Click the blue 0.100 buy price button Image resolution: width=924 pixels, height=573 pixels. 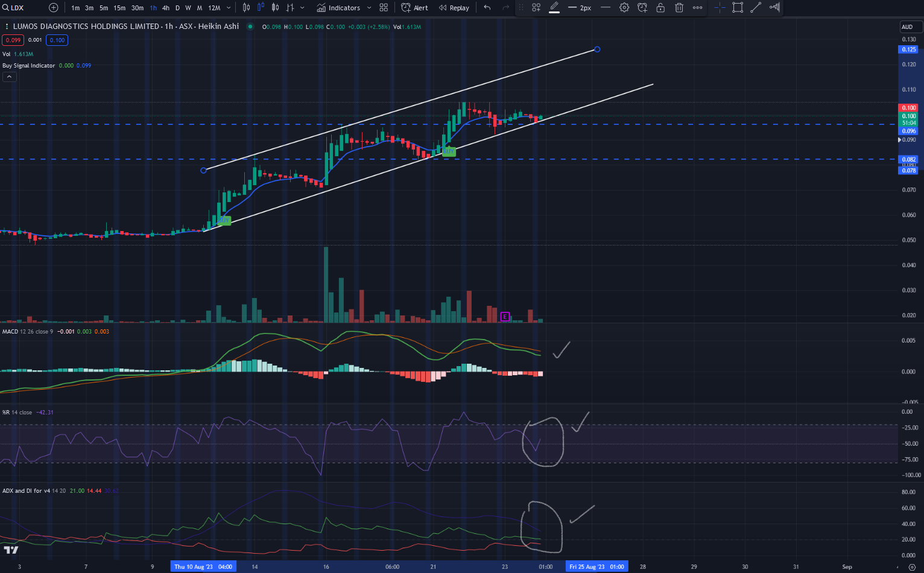[x=57, y=40]
